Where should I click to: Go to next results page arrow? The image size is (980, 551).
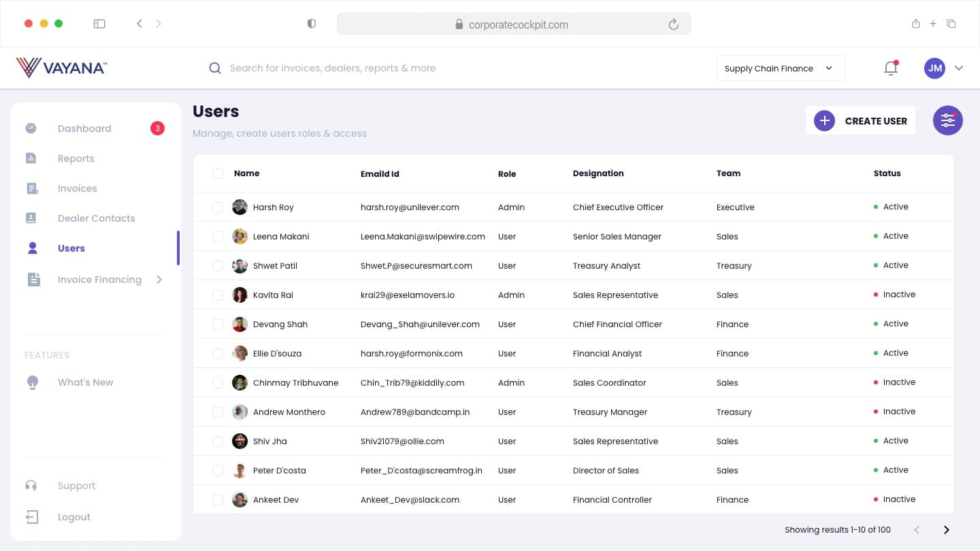[946, 530]
